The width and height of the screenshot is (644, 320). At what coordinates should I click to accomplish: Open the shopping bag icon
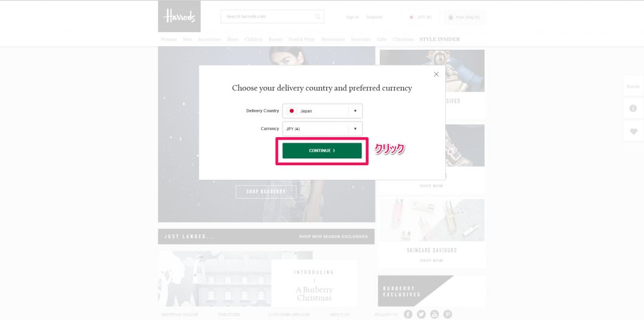click(451, 17)
